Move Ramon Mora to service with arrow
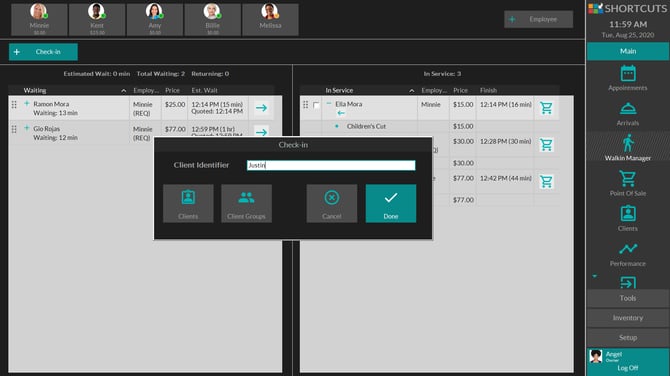This screenshot has width=670, height=376. tap(262, 108)
